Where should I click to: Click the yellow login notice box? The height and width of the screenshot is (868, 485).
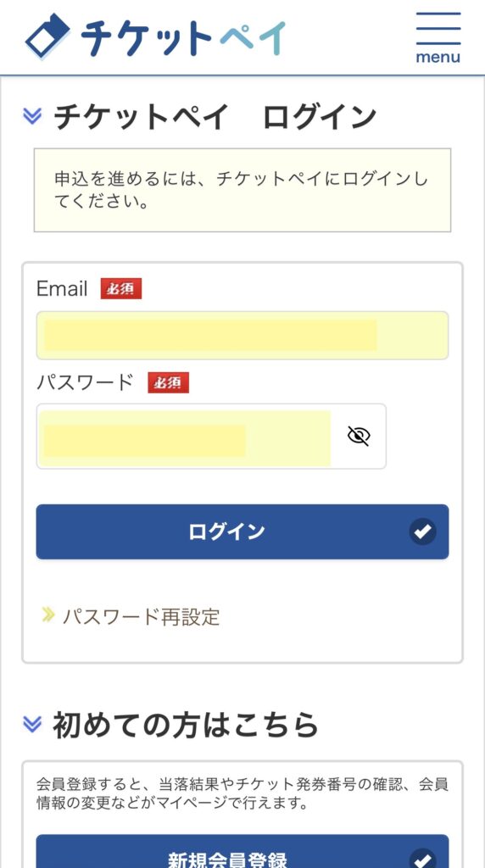[242, 190]
